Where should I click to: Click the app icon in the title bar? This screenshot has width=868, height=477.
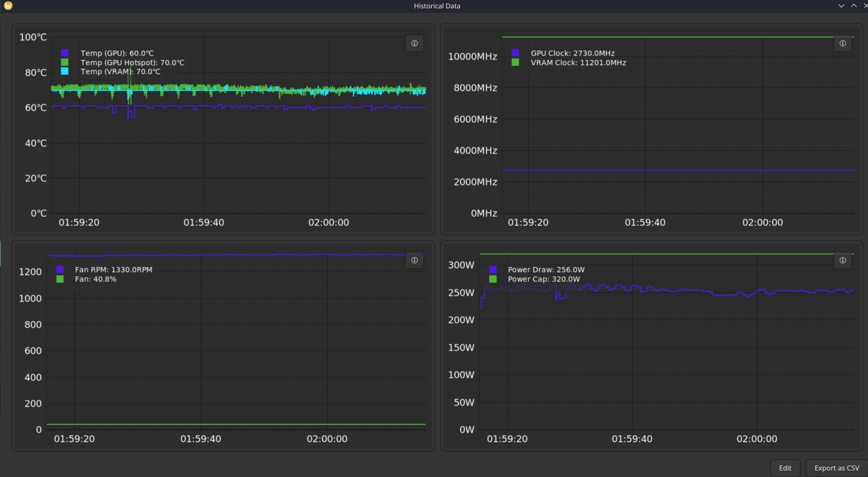(x=8, y=5)
